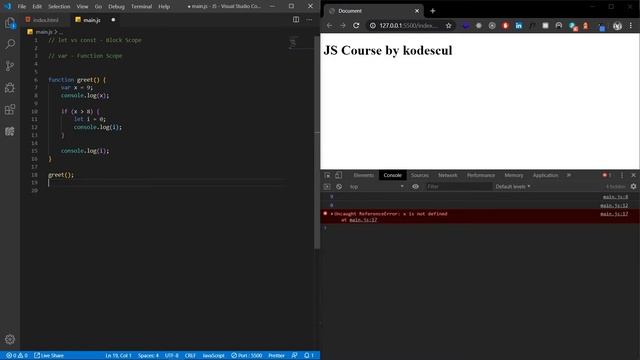Create a live expression with the eye icon
The height and width of the screenshot is (360, 640).
tap(415, 187)
